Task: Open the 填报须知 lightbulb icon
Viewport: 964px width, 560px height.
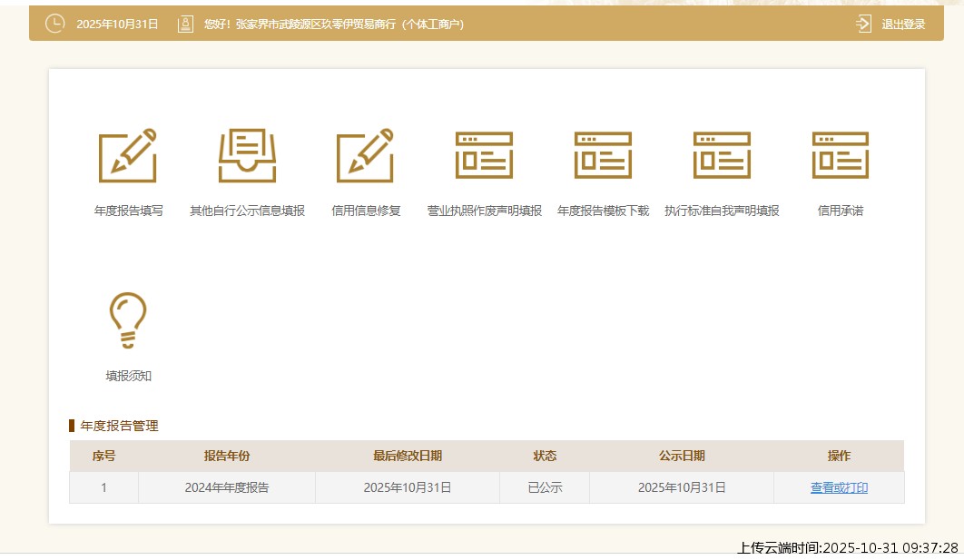Action: (x=128, y=320)
